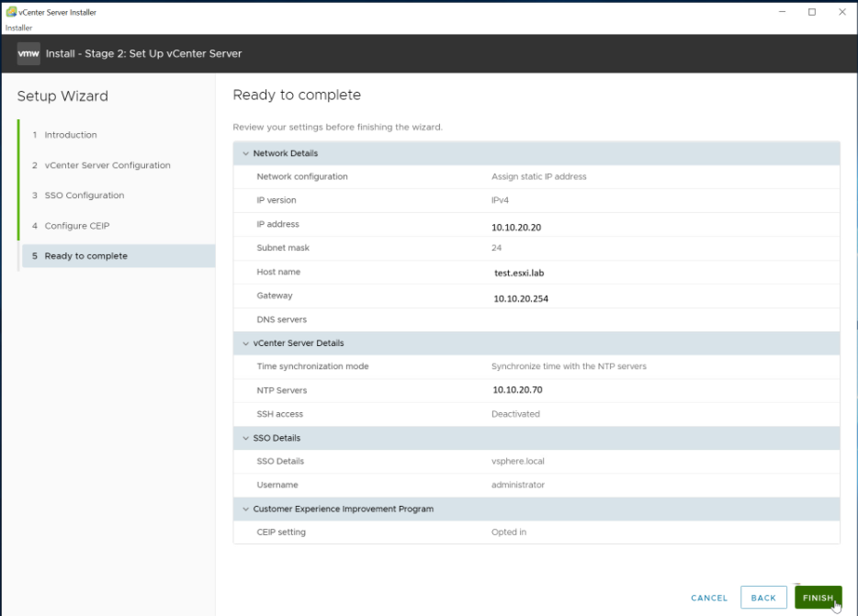
Task: Click the vCenter Server Installer title icon
Action: (10, 12)
